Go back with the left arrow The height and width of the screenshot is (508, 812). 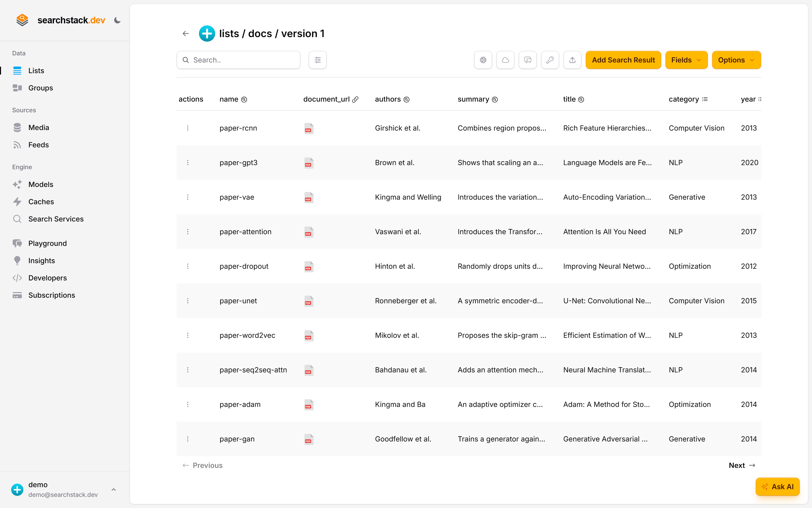coord(185,34)
